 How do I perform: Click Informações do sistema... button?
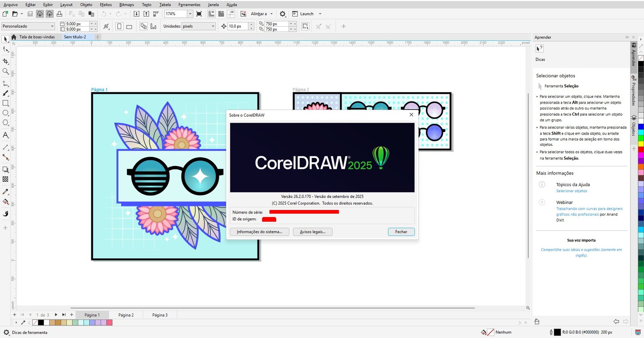(260, 232)
